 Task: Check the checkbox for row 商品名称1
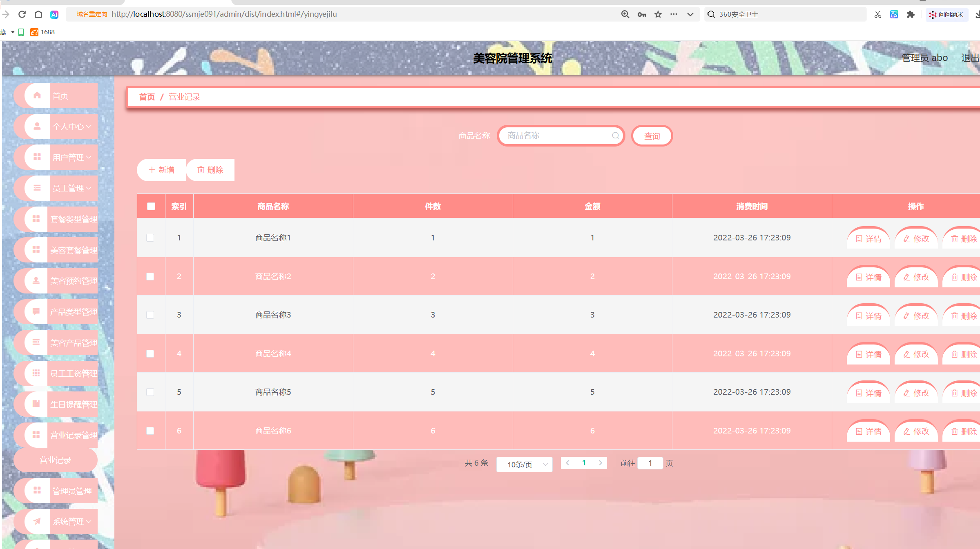(150, 238)
